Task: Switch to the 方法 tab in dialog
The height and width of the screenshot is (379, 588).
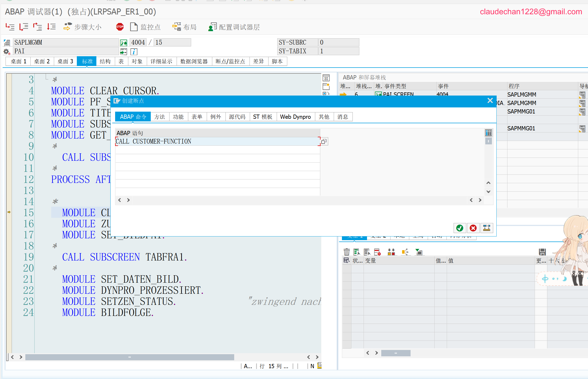Action: 159,117
